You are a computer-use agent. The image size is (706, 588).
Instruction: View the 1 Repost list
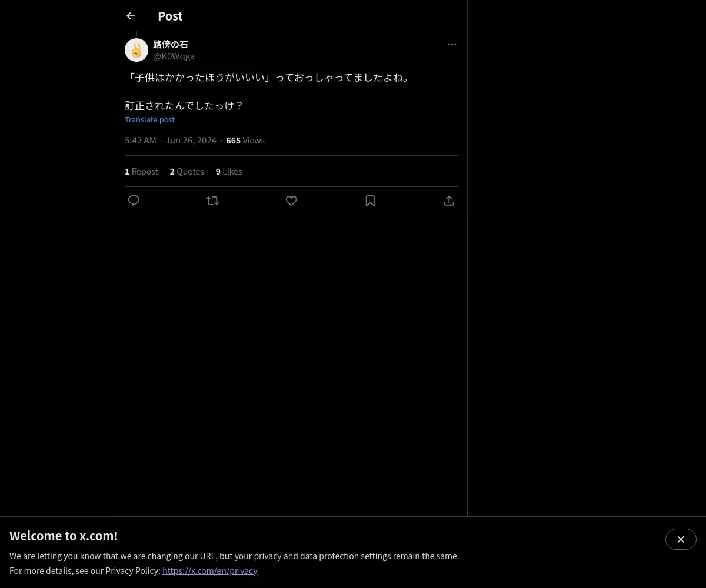tap(141, 171)
